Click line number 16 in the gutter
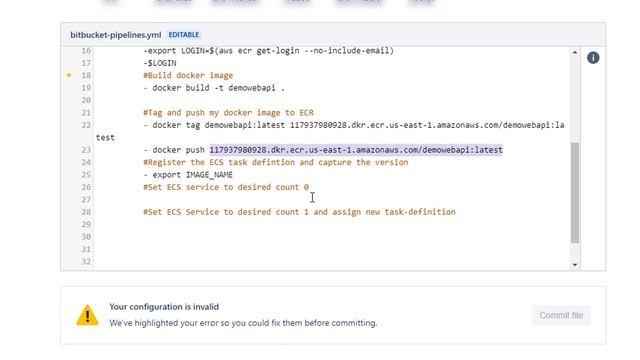Image resolution: width=640 pixels, height=360 pixels. [x=86, y=51]
